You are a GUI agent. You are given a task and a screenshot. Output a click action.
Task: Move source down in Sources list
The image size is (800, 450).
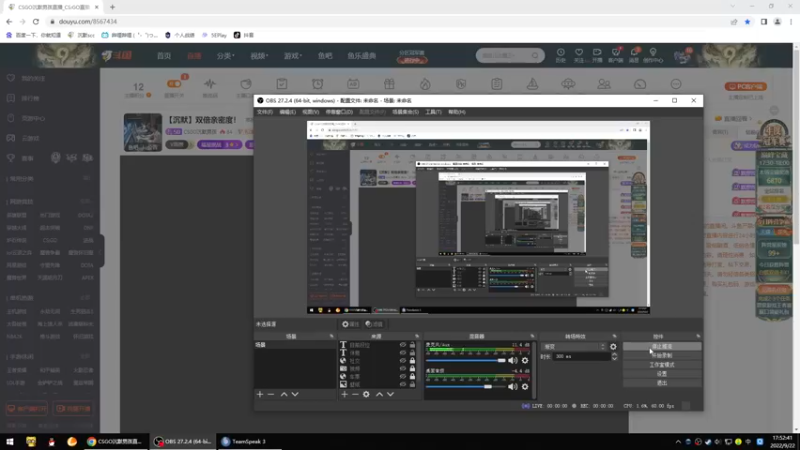click(390, 394)
